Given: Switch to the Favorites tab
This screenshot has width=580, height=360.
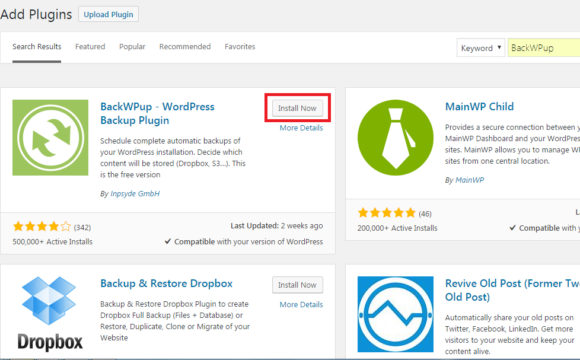Looking at the screenshot, I should pyautogui.click(x=240, y=47).
